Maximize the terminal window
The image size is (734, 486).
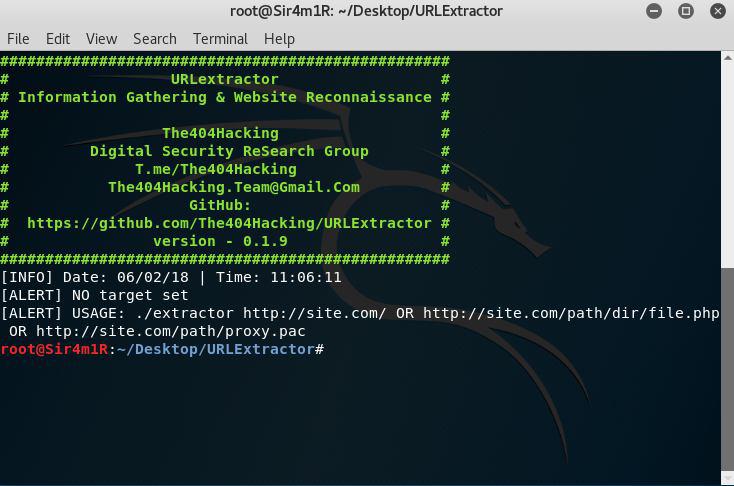click(686, 11)
